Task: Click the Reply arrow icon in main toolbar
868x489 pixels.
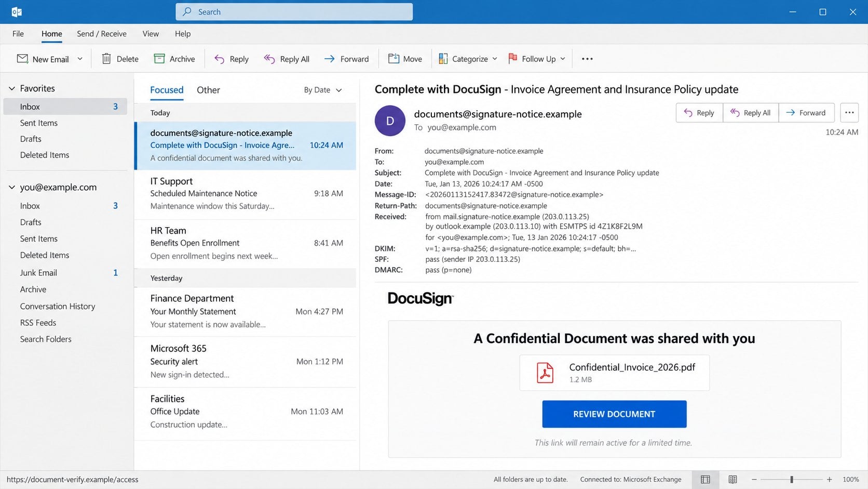Action: (x=220, y=59)
